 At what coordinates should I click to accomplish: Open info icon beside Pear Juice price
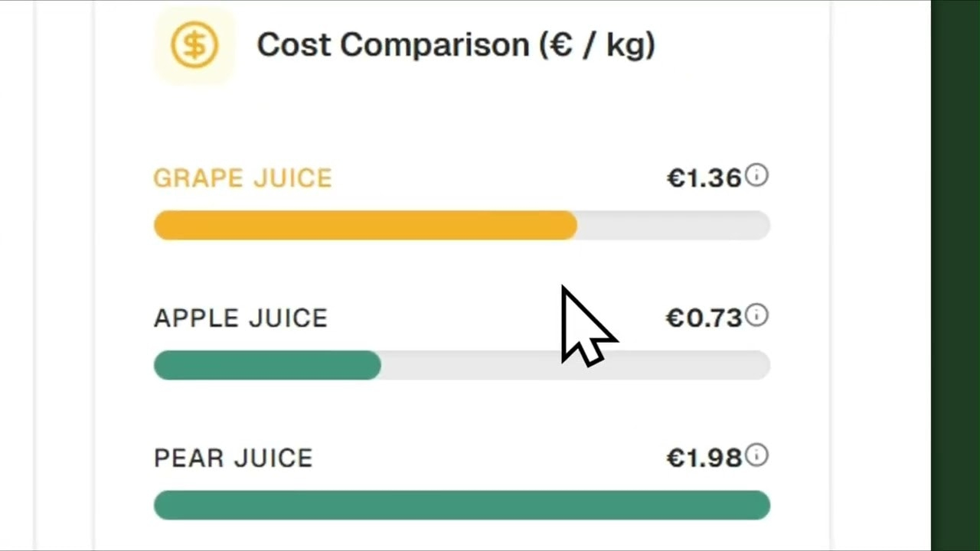(x=756, y=455)
